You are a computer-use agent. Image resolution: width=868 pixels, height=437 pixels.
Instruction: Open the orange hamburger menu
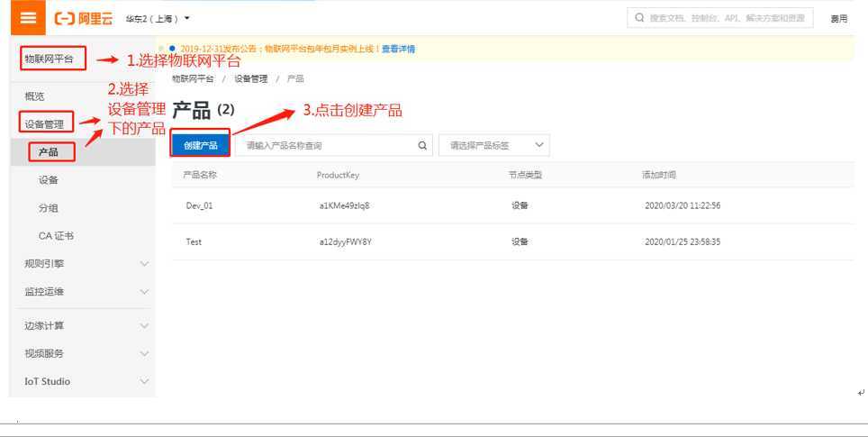(28, 17)
